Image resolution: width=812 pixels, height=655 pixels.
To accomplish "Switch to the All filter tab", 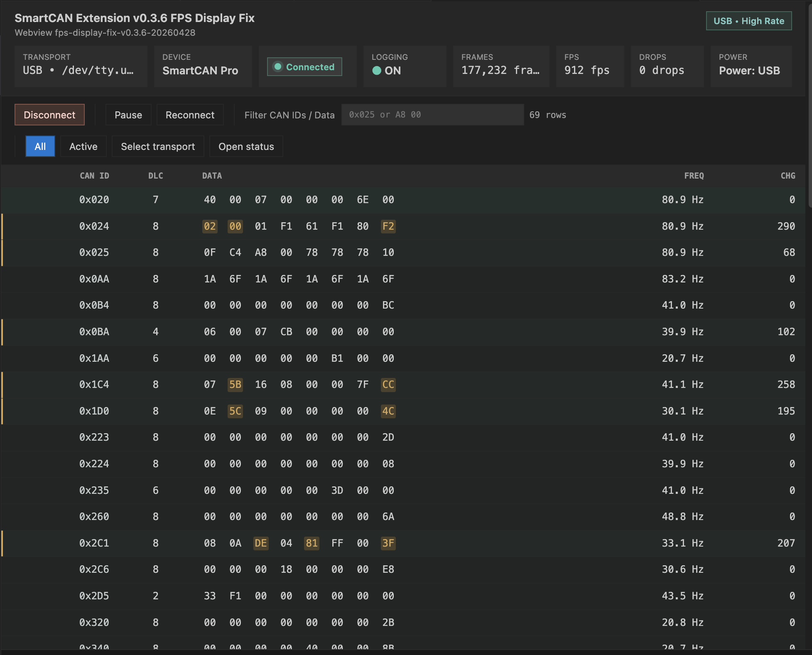I will point(40,146).
